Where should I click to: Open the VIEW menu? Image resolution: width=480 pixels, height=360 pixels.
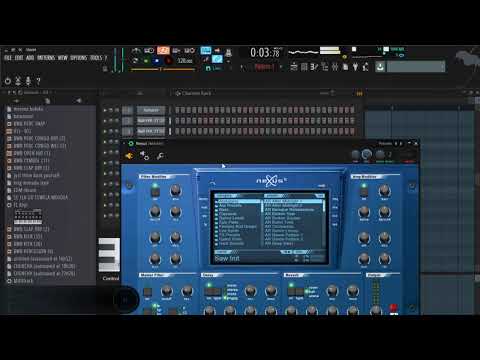point(62,58)
